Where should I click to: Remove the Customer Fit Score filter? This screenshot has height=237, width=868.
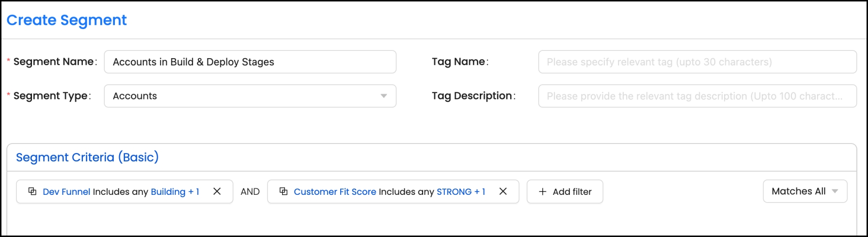click(x=503, y=191)
